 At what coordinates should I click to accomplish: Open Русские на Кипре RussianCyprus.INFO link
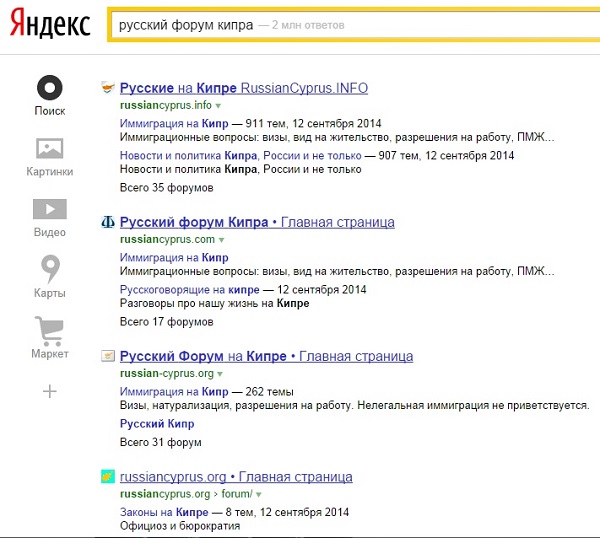coord(244,88)
